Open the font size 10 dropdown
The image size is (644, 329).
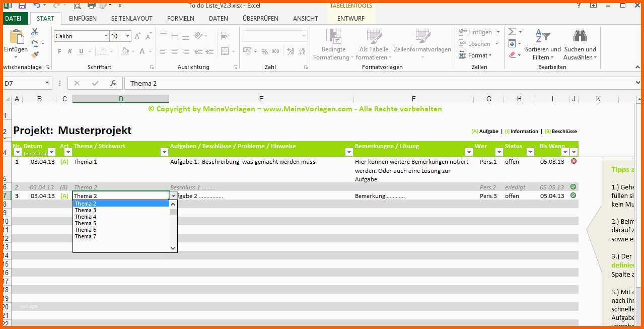tap(128, 36)
